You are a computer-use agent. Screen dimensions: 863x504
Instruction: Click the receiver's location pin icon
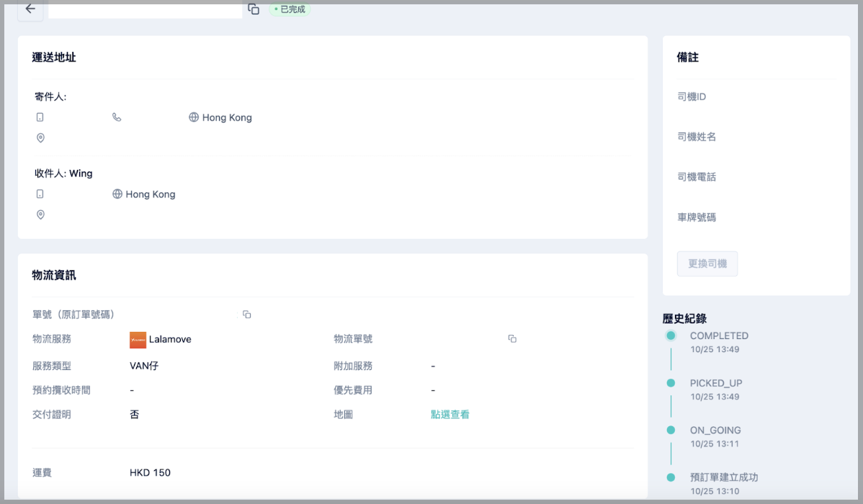click(x=40, y=215)
